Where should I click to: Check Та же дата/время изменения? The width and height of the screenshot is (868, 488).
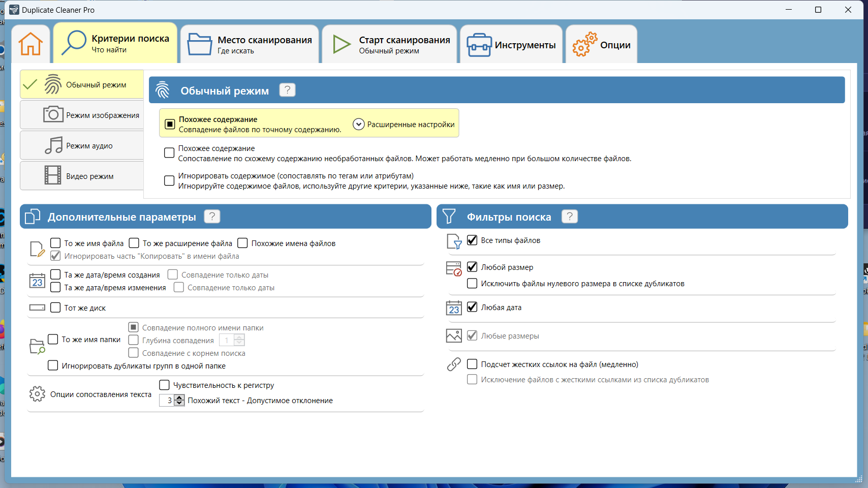pyautogui.click(x=55, y=287)
